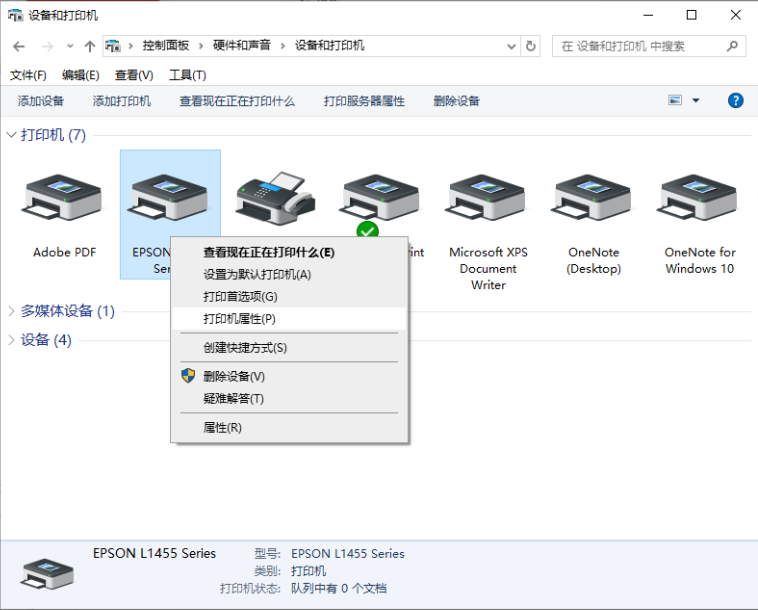
Task: Select the EPSON L1455 Series printer icon
Action: point(168,197)
